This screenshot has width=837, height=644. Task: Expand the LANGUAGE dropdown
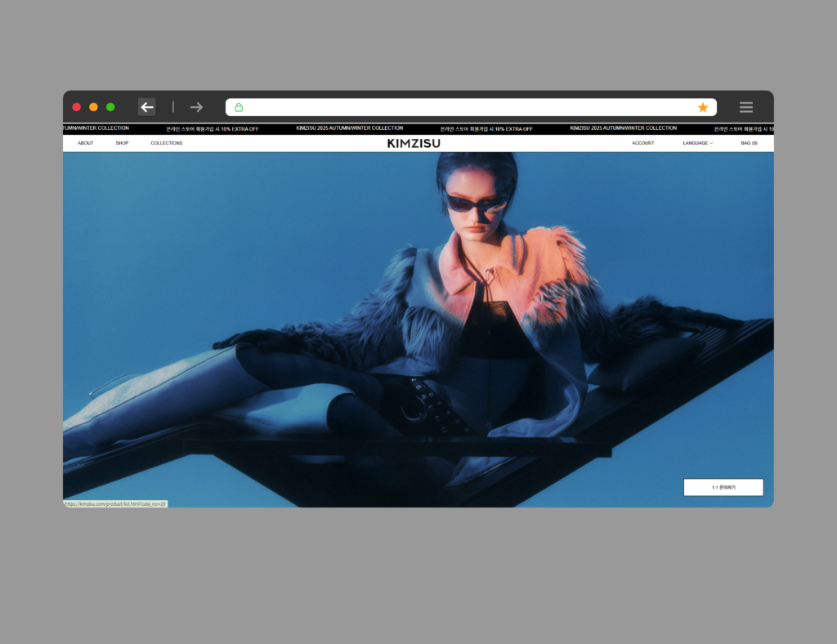(x=697, y=143)
